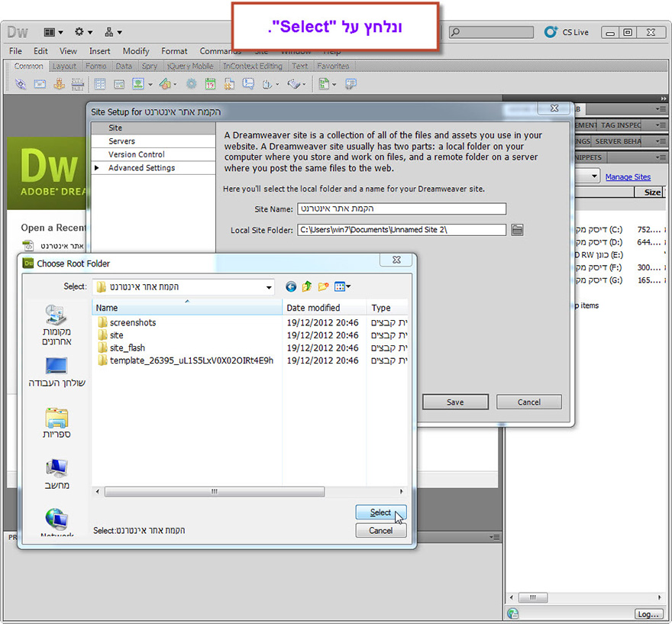Sort by the Name column header
The width and height of the screenshot is (672, 624).
pyautogui.click(x=187, y=308)
